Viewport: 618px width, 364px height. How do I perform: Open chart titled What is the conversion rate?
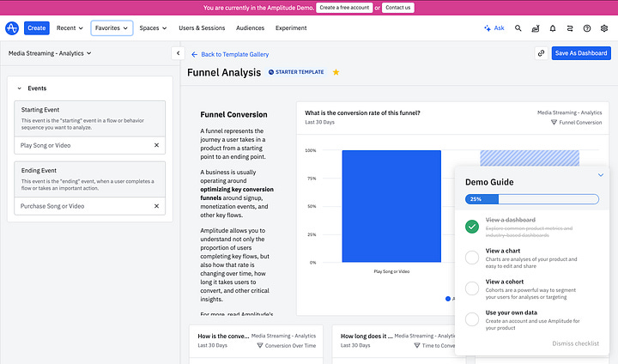tap(362, 112)
